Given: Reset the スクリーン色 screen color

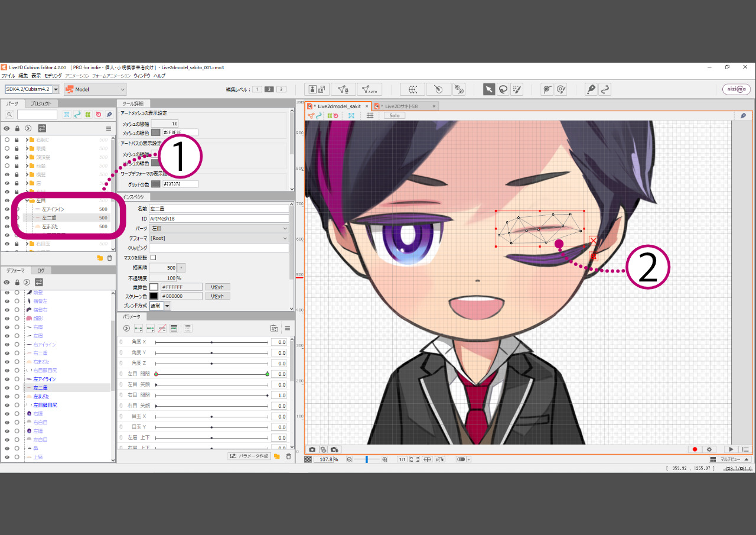Looking at the screenshot, I should pos(217,296).
